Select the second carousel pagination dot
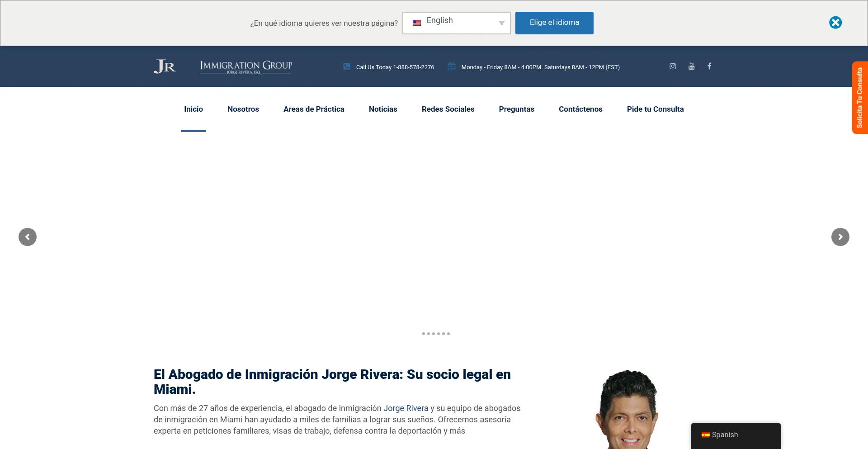 tap(429, 334)
